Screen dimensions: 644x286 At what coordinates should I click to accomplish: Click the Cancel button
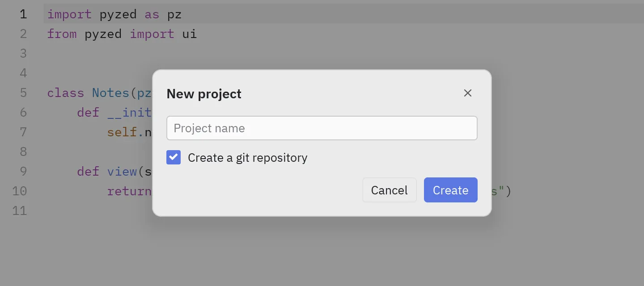(390, 190)
